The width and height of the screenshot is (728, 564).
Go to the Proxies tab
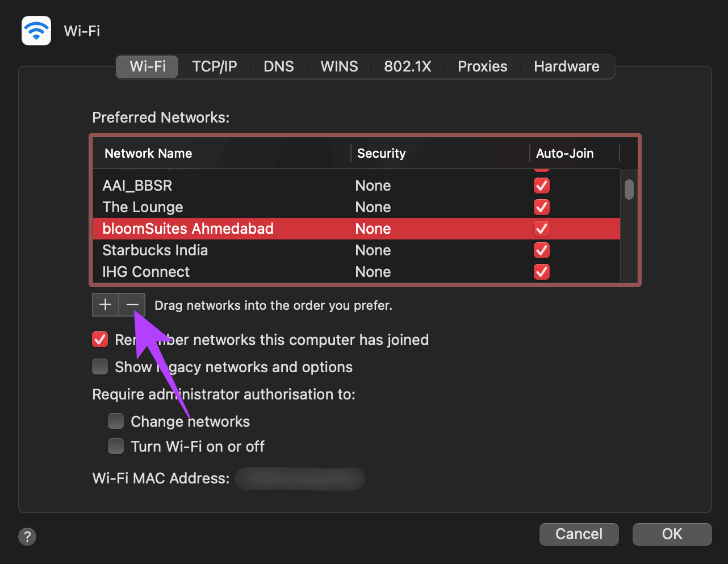[483, 66]
